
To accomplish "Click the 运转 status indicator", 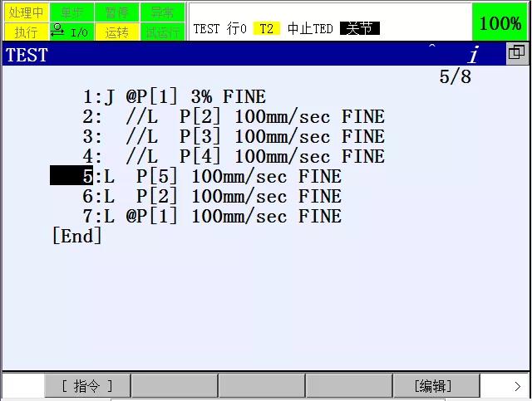I will pyautogui.click(x=117, y=32).
